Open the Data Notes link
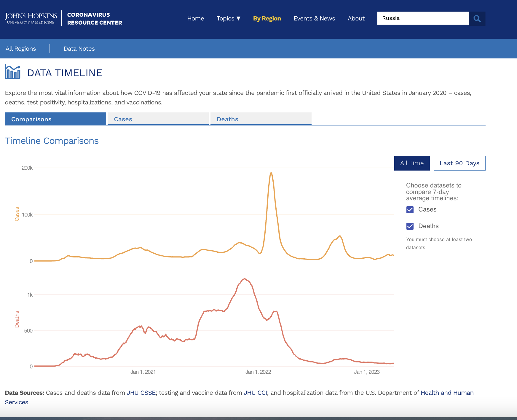The image size is (517, 420). [79, 49]
